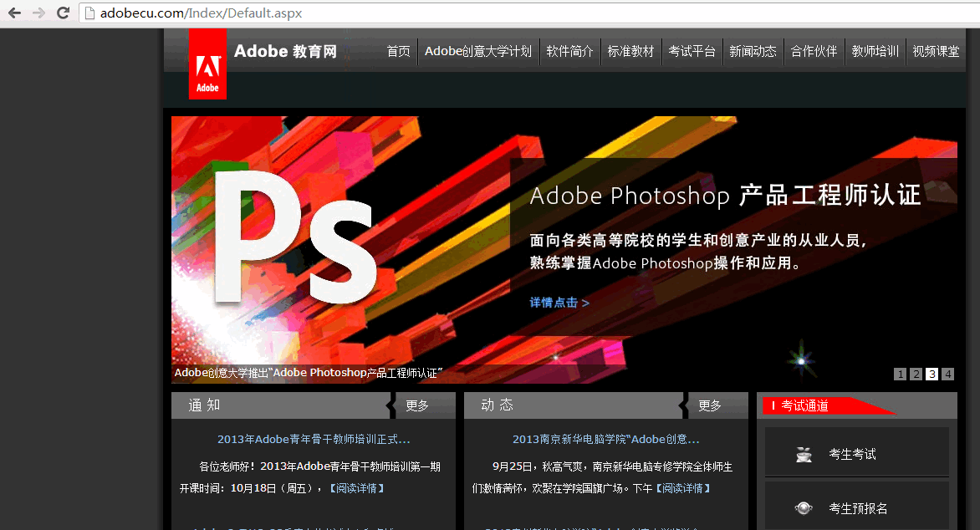Click 详情点击 link on banner
Viewport: 980px width, 530px height.
(559, 303)
